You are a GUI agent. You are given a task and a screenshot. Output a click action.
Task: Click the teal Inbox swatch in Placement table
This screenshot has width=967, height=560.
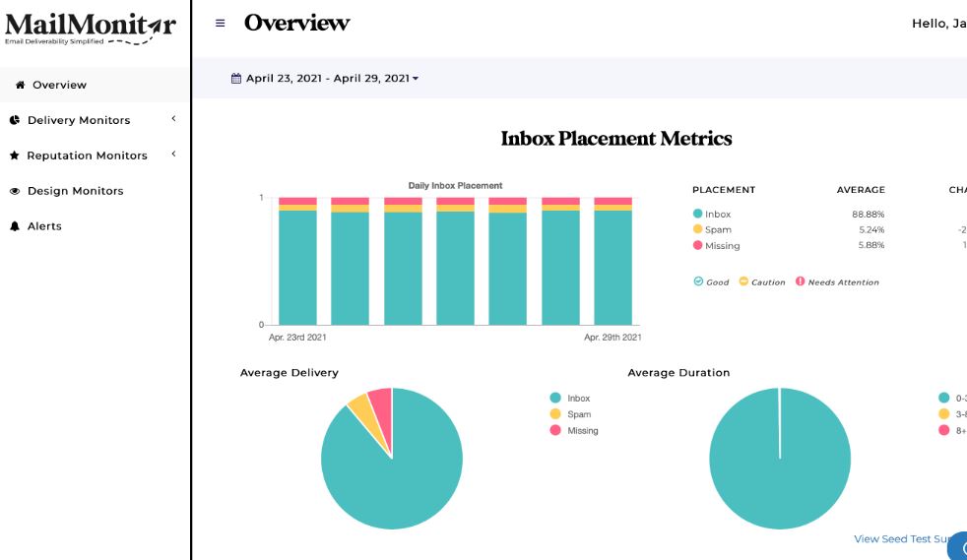coord(697,214)
